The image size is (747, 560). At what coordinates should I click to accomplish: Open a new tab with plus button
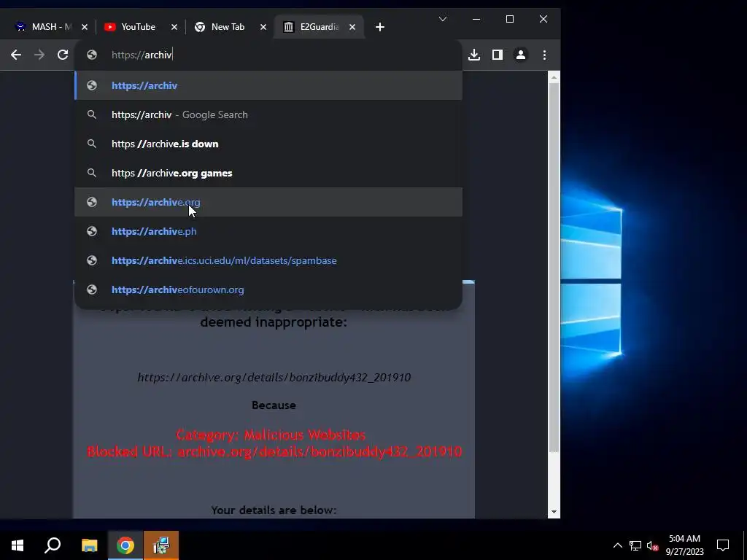coord(379,27)
